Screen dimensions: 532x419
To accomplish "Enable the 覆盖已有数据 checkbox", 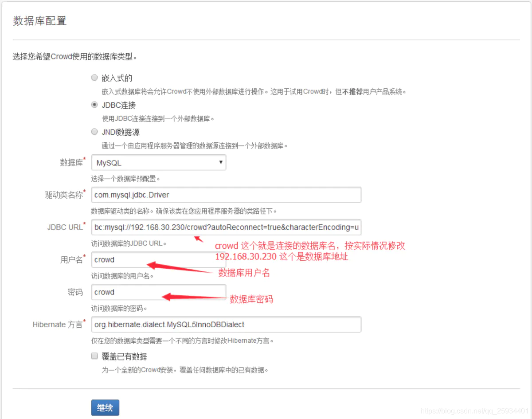I will point(94,356).
